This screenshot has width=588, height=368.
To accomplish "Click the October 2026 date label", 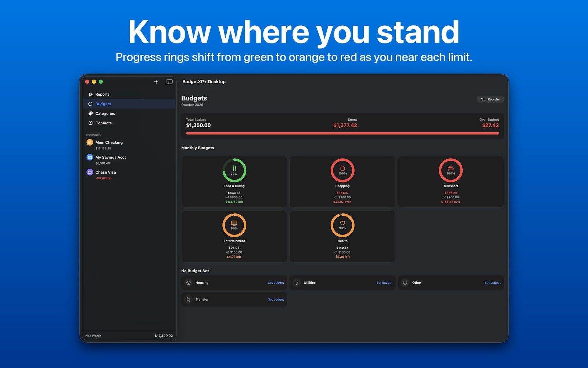I will tap(192, 105).
